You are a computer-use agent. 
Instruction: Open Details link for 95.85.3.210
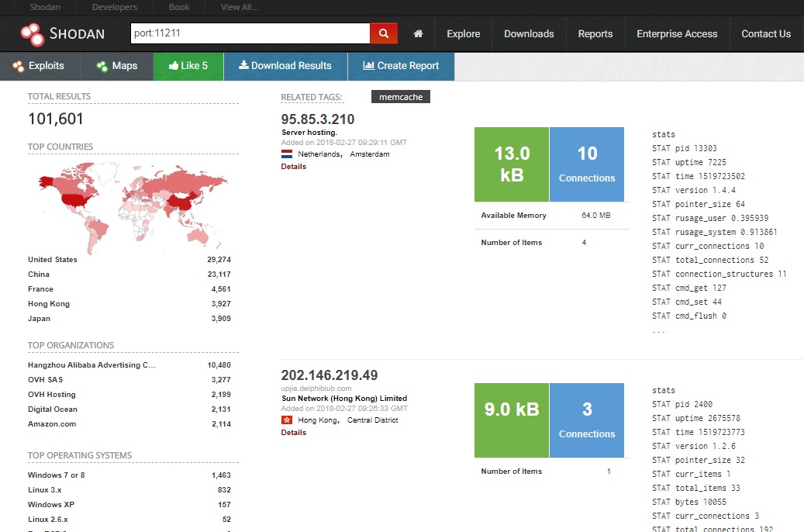pos(293,167)
